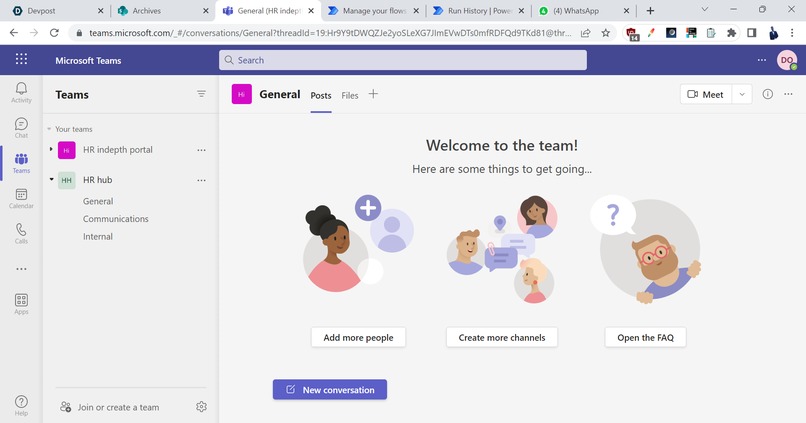Switch to the Files tab
This screenshot has height=423, width=806.
[350, 96]
